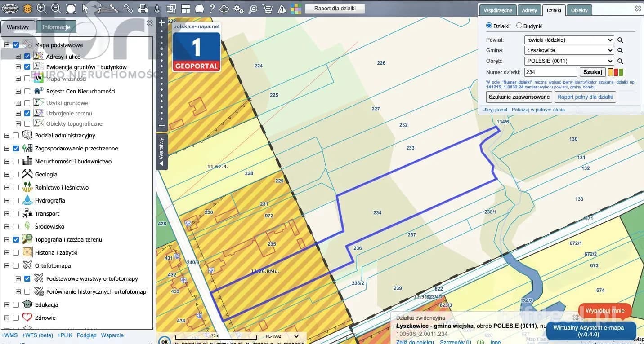Click the map zoom-in plus button
Image resolution: width=644 pixels, height=344 pixels.
click(x=162, y=22)
